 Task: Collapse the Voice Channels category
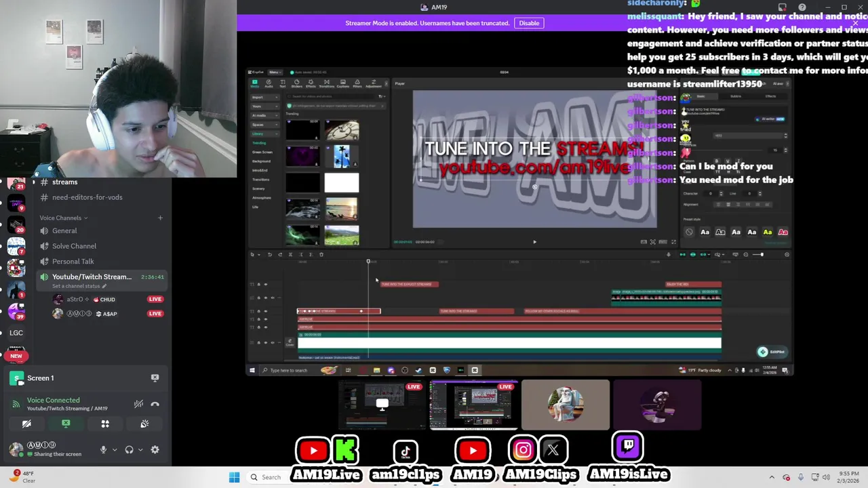[x=63, y=218]
